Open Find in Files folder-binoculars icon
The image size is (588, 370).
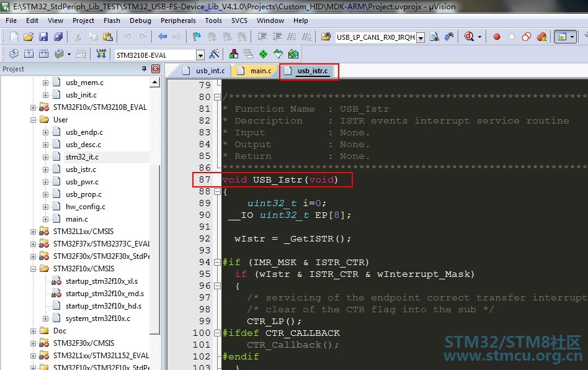(326, 37)
